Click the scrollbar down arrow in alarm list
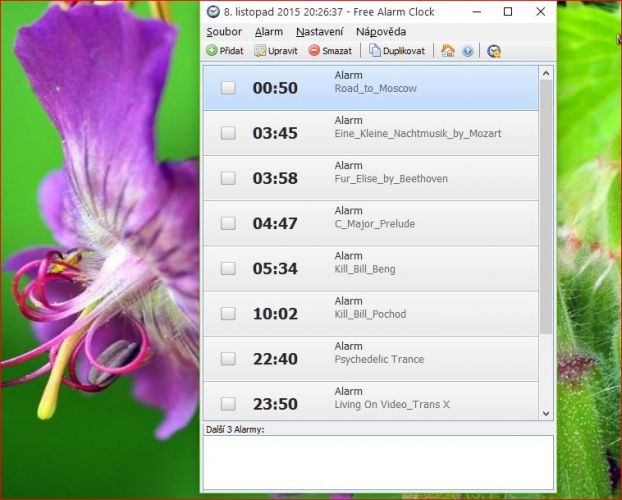Viewport: 622px width, 500px height. tap(546, 413)
